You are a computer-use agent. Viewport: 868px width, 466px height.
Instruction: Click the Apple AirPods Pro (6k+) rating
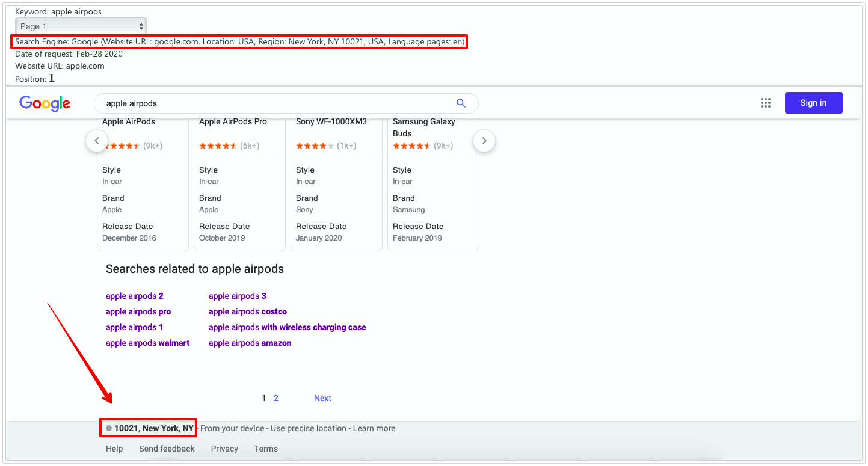coord(229,146)
